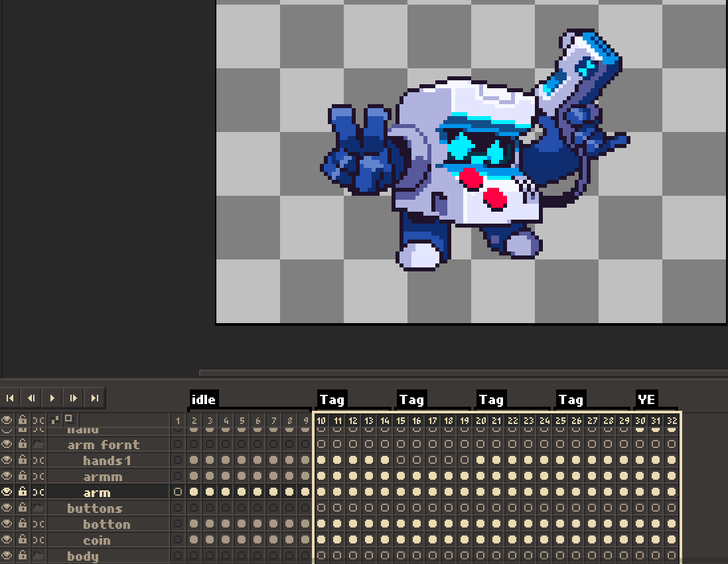The image size is (728, 564).
Task: Collapse the arm fornt group folder
Action: pyautogui.click(x=38, y=445)
